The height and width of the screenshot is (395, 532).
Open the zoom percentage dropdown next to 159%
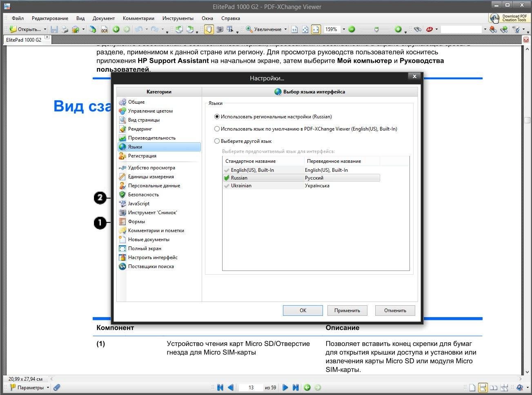(x=344, y=29)
